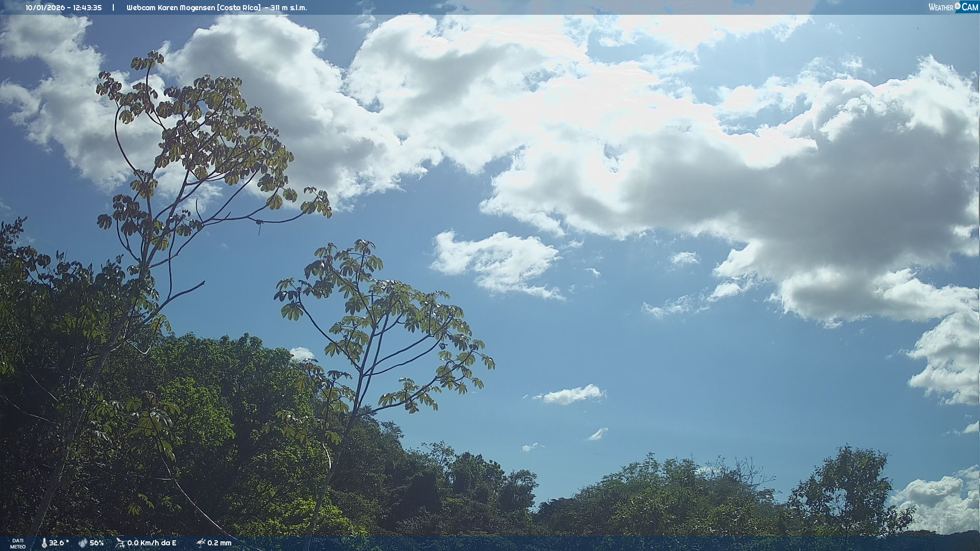Click the vertical separator after the timestamp
The height and width of the screenshot is (551, 980).
[113, 8]
